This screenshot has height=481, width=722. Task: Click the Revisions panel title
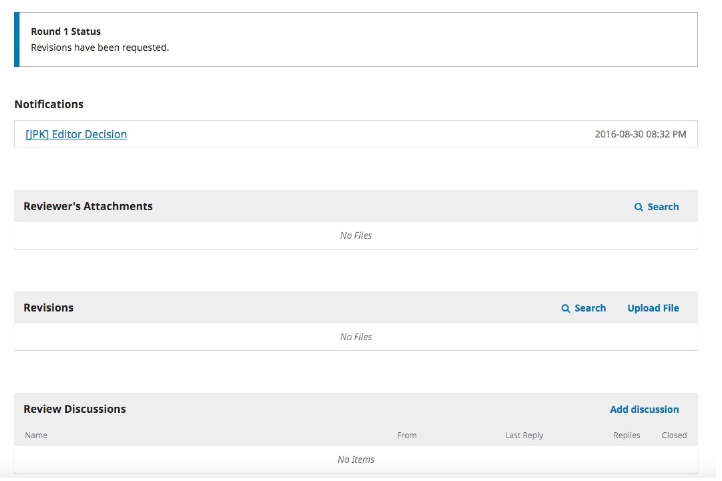[48, 307]
